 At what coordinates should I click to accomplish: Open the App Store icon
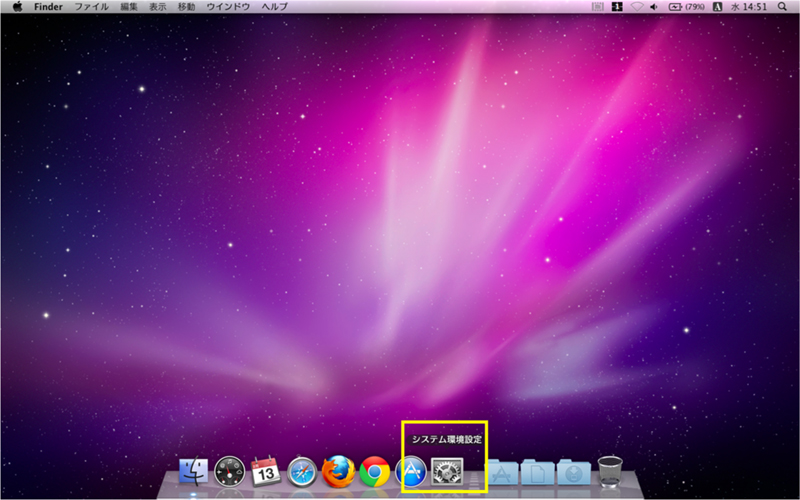point(411,470)
